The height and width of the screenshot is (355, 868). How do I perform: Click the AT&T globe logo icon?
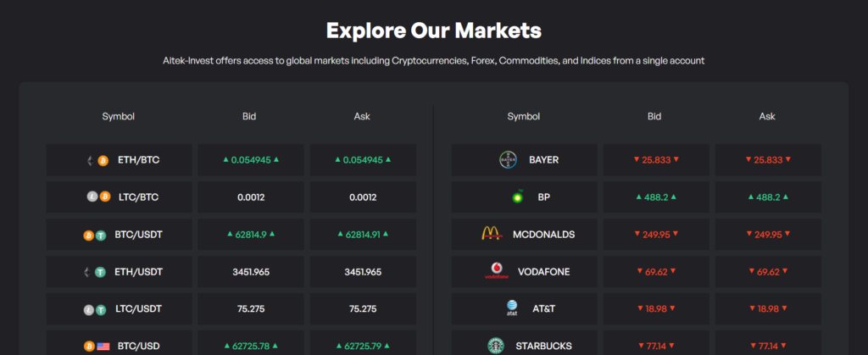click(512, 308)
